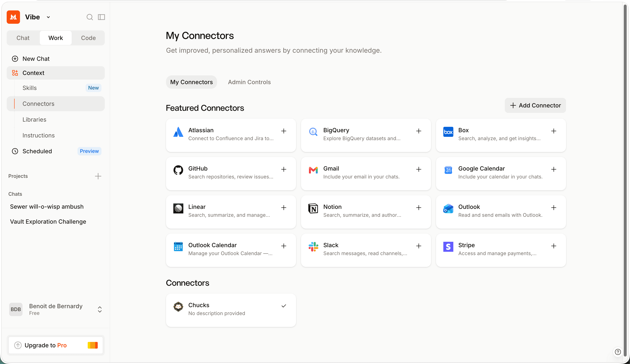630x364 pixels.
Task: Add the GitHub connector with plus
Action: coord(284,169)
